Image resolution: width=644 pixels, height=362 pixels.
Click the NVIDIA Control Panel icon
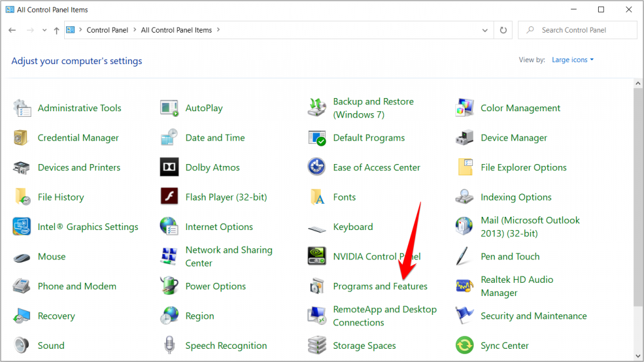point(317,256)
